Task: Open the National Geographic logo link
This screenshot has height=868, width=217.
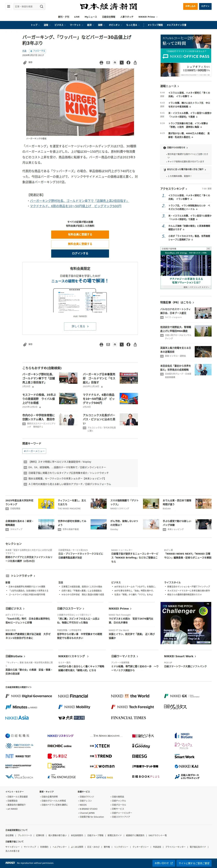Action: tap(56, 766)
